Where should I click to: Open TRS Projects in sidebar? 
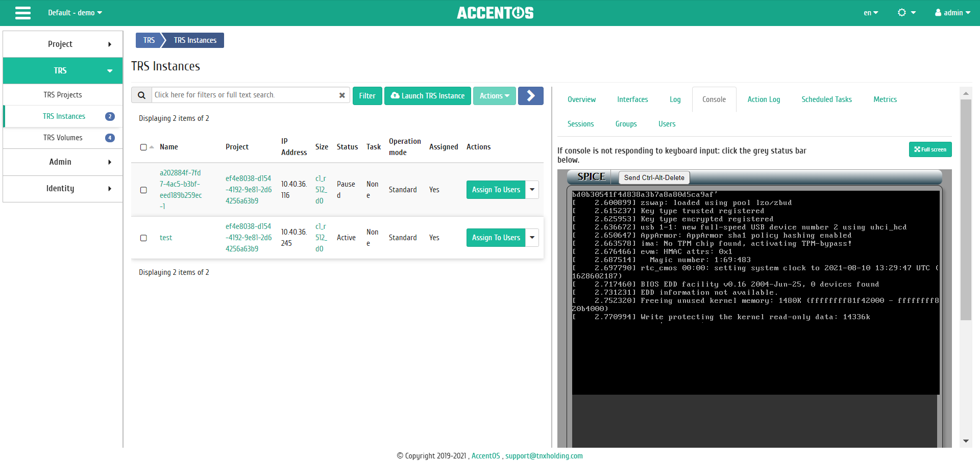tap(63, 95)
